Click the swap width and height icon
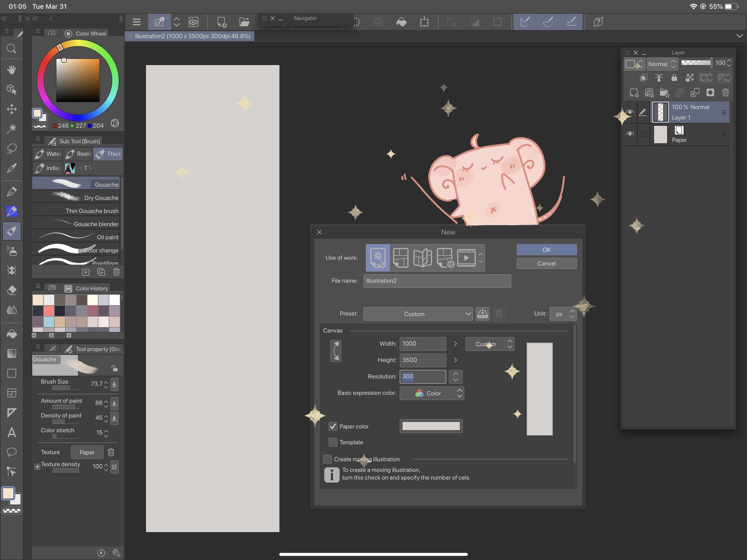 tap(335, 351)
